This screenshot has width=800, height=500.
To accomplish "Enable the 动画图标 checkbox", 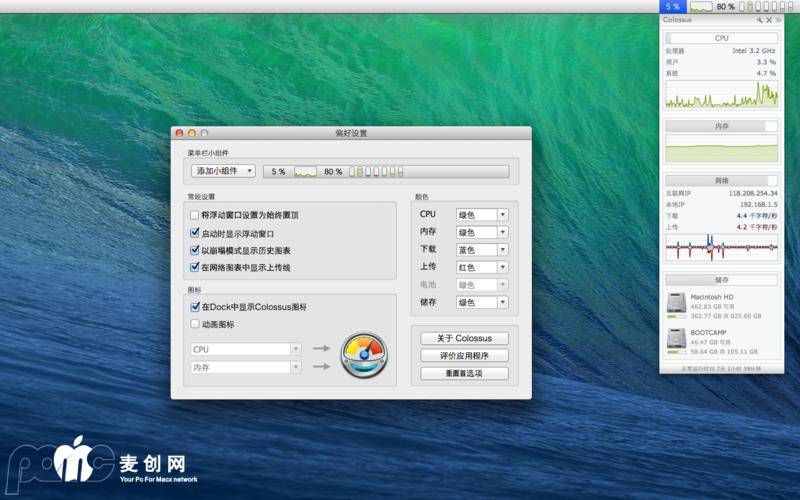I will coord(194,324).
